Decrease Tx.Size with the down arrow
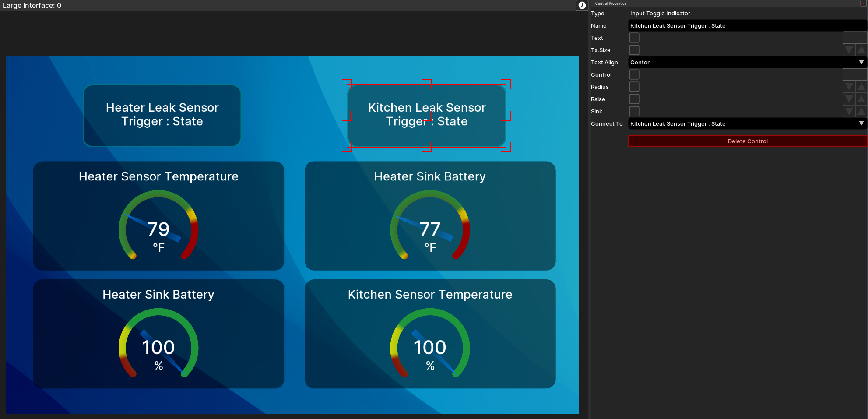Image resolution: width=868 pixels, height=419 pixels. (849, 50)
